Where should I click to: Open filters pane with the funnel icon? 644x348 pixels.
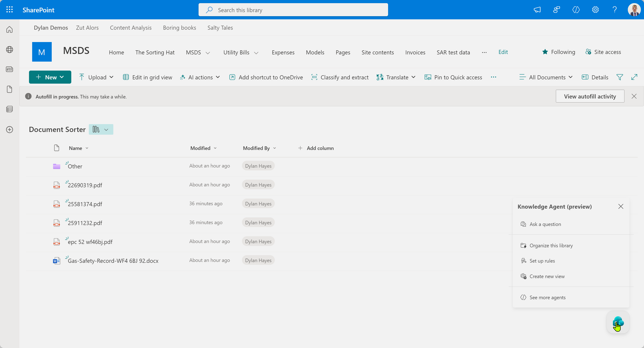point(620,77)
